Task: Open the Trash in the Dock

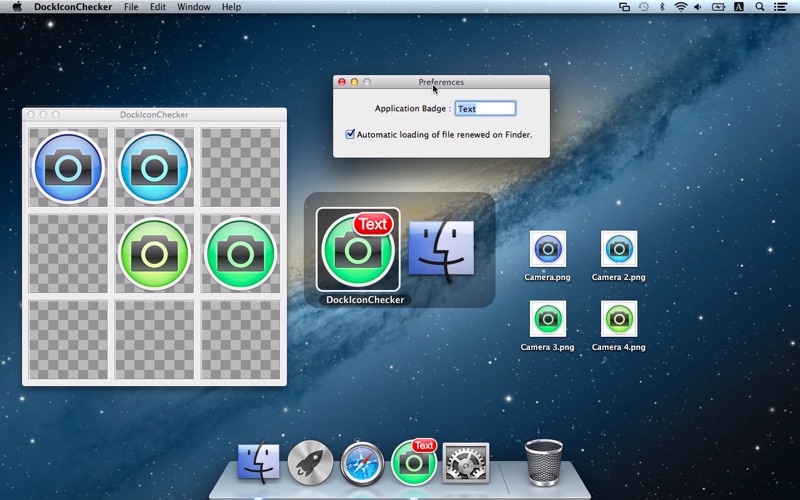Action: click(544, 462)
